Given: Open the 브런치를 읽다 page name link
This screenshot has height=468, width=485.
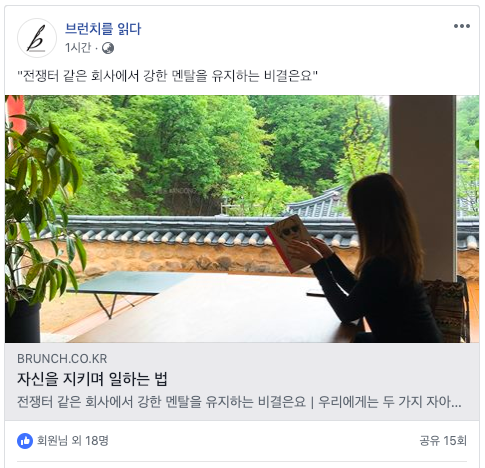Looking at the screenshot, I should (x=103, y=29).
